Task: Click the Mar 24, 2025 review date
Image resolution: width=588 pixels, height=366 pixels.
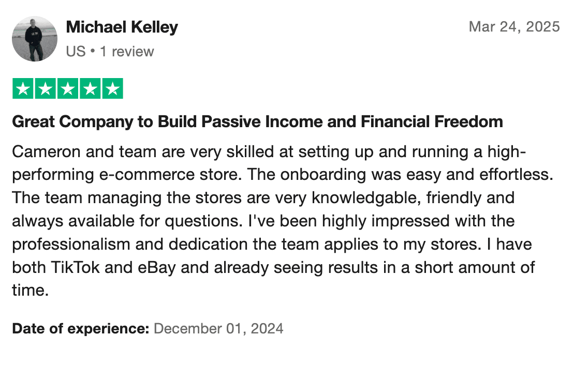Action: [514, 27]
